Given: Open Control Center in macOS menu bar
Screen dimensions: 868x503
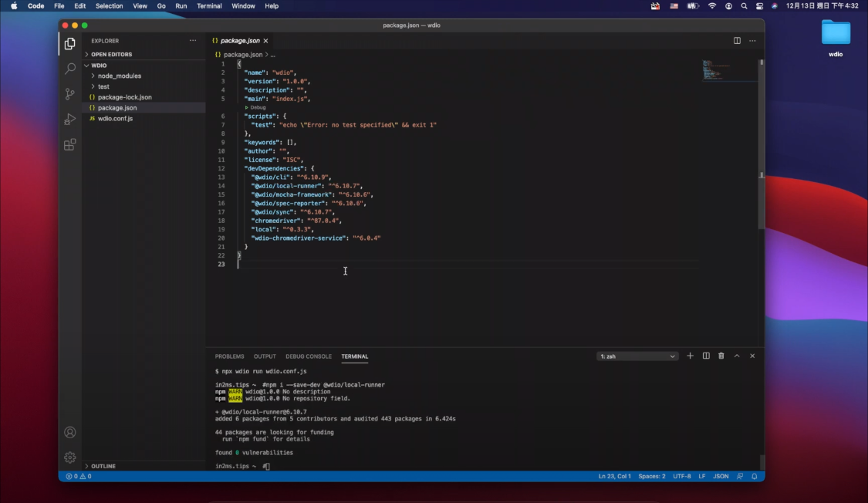Looking at the screenshot, I should coord(759,6).
